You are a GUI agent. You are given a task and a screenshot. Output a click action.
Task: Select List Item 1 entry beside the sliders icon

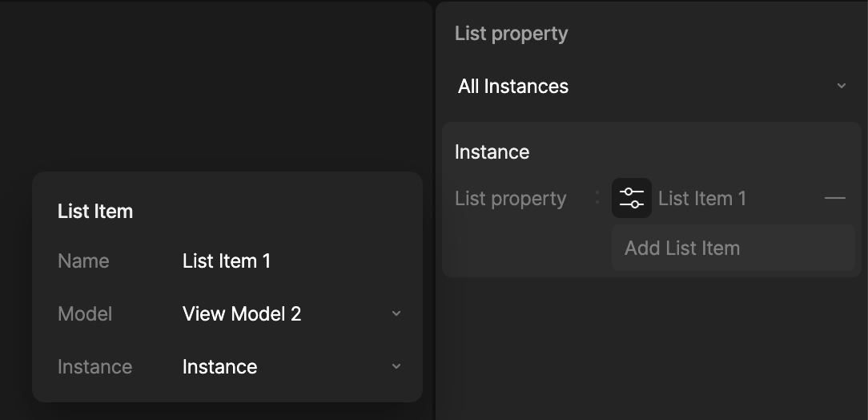click(702, 198)
